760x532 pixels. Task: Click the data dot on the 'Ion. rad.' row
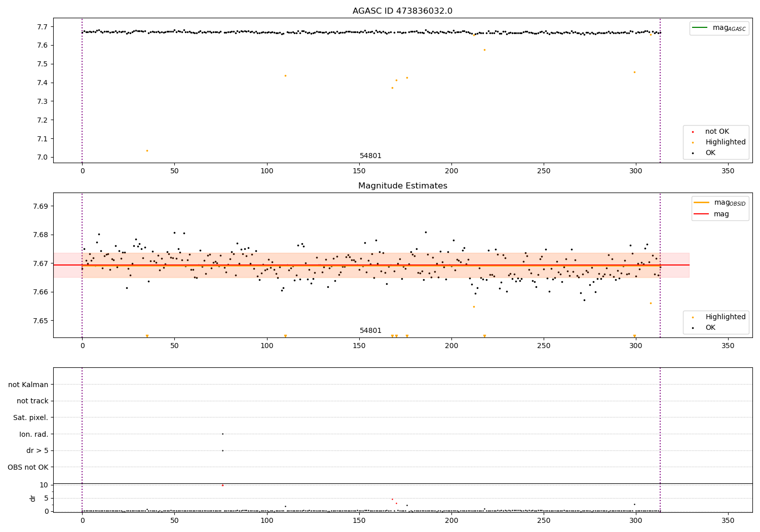coord(222,434)
